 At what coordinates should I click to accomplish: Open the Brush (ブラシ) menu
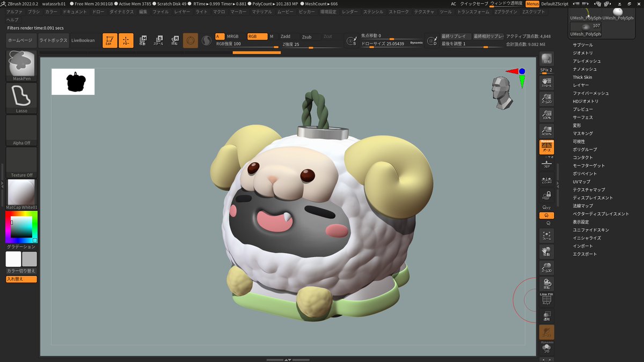click(x=33, y=11)
